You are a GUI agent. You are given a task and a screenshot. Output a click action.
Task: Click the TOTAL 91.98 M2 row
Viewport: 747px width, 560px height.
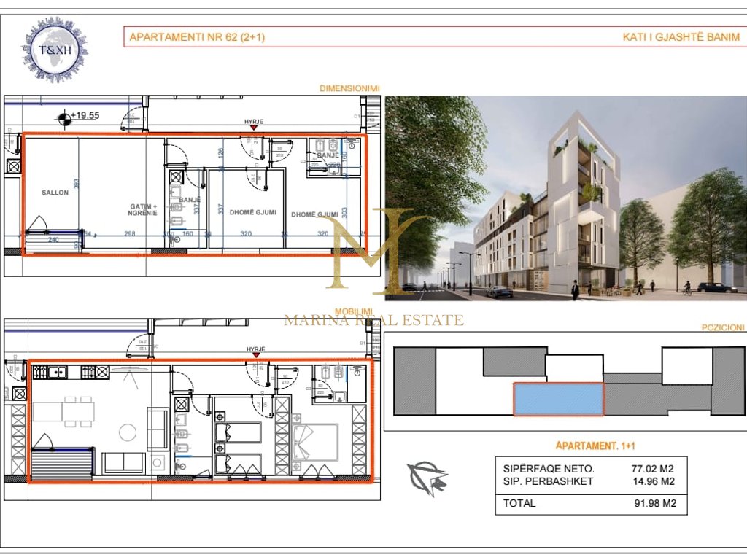coord(591,503)
